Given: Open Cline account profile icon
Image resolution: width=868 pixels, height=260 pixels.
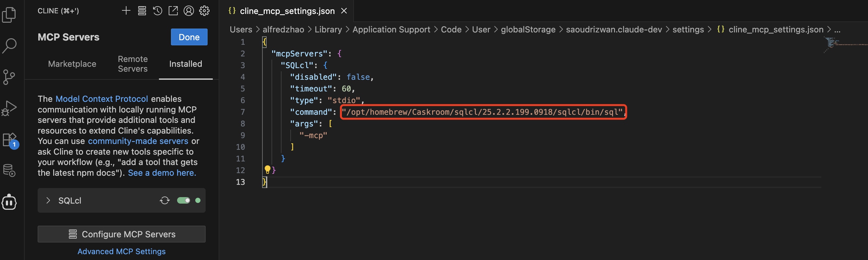Looking at the screenshot, I should click(x=189, y=11).
